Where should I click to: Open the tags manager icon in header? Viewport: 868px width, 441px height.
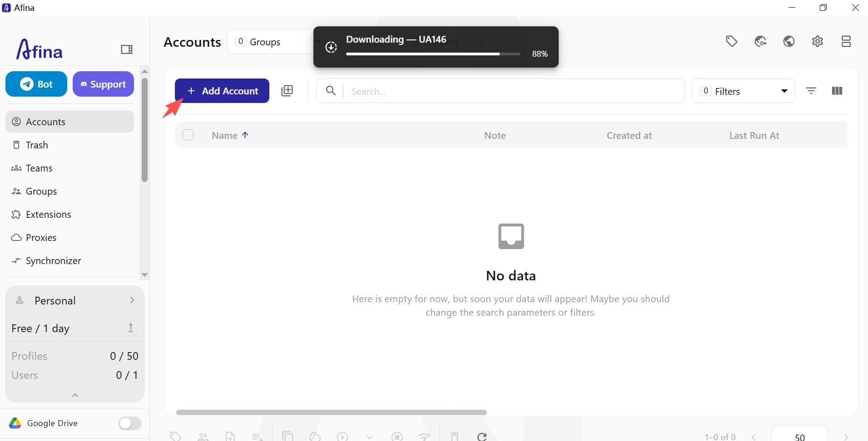coord(731,41)
